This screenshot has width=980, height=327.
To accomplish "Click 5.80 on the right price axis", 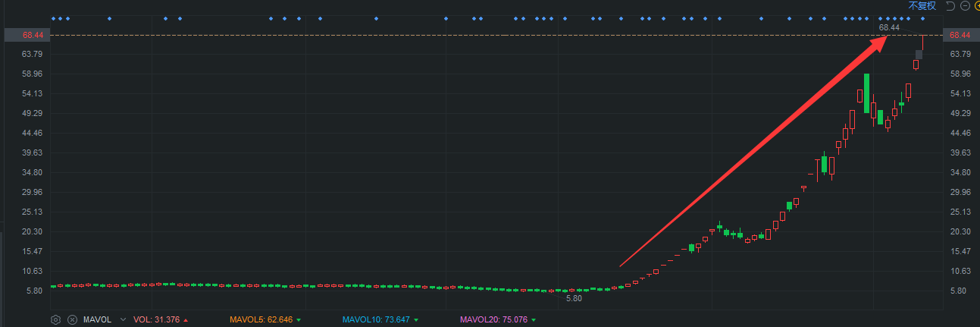I will click(958, 291).
